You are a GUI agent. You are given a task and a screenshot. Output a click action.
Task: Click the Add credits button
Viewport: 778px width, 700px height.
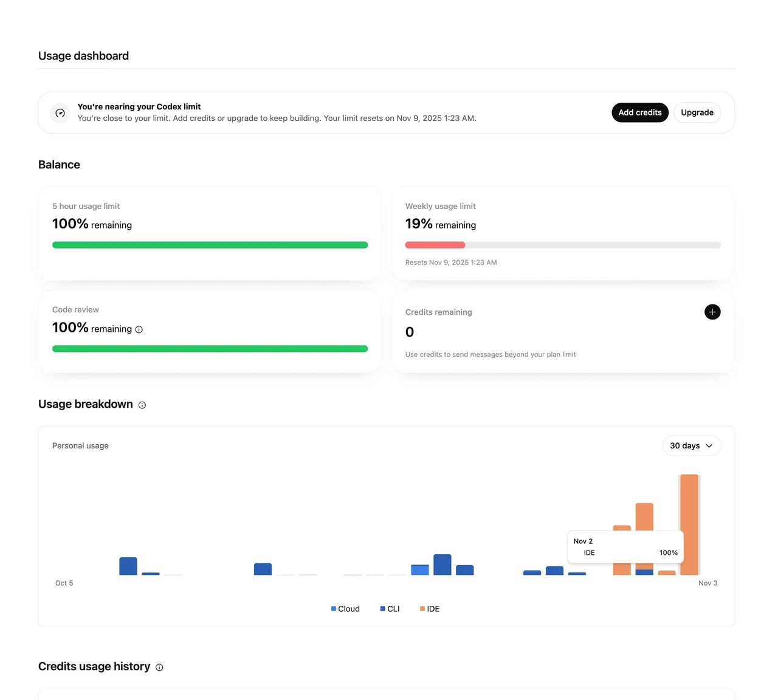(x=640, y=112)
